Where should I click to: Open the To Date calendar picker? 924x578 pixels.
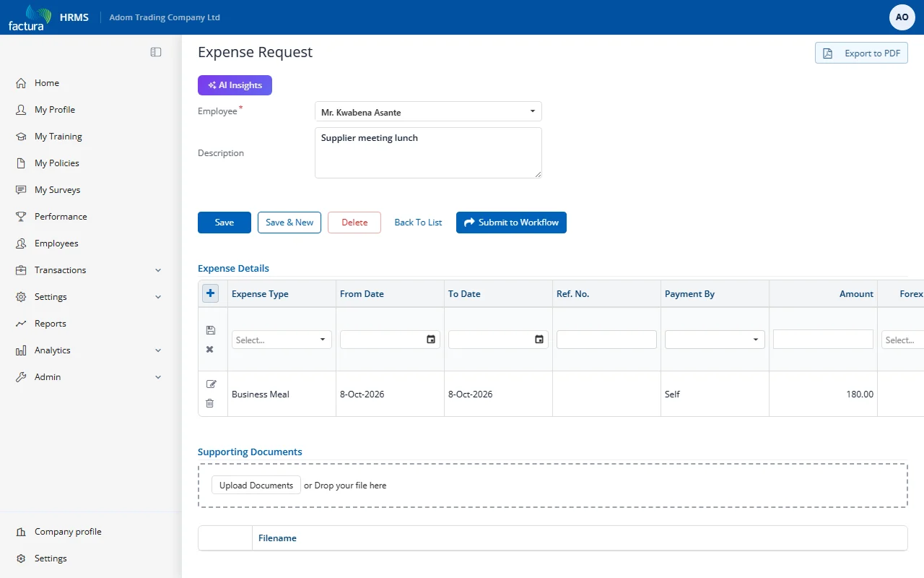(539, 340)
